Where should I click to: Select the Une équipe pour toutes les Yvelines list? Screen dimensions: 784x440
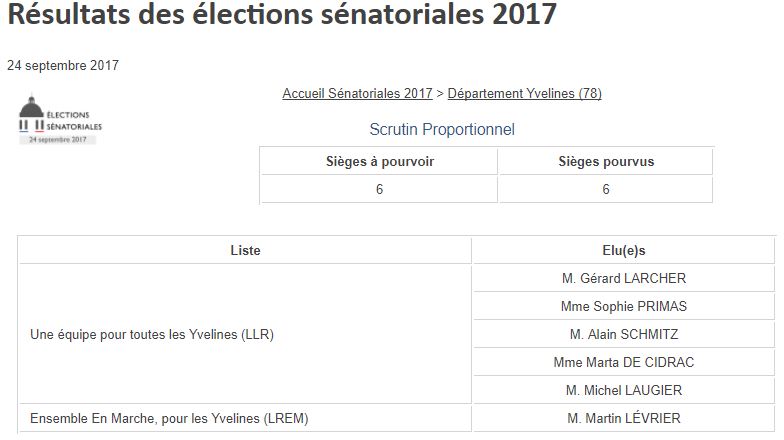pyautogui.click(x=152, y=335)
